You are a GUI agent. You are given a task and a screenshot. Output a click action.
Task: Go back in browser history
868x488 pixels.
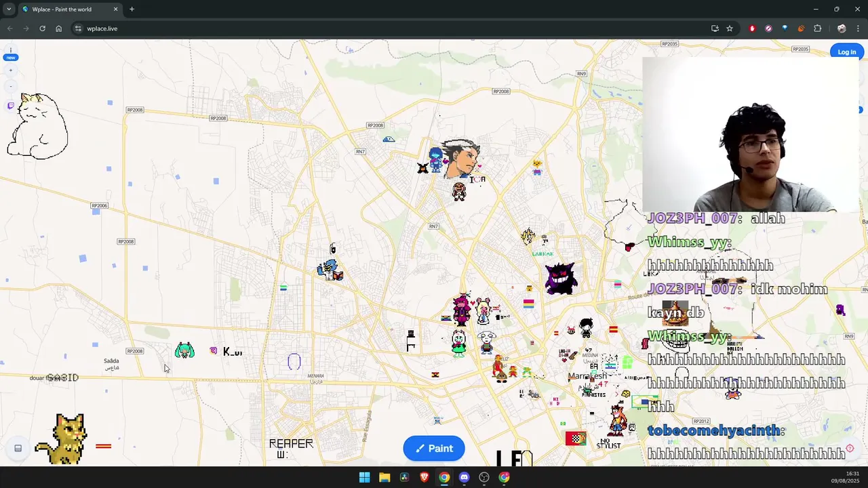click(x=9, y=28)
